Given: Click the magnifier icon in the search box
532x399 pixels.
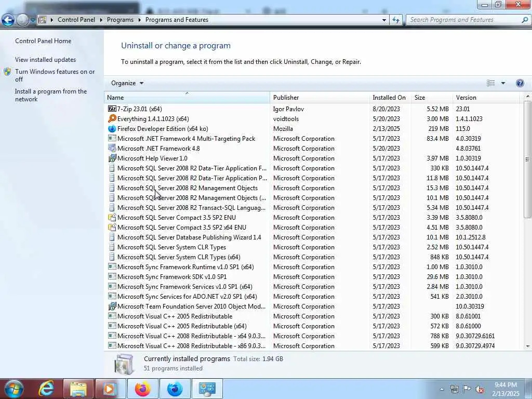Looking at the screenshot, I should tap(525, 20).
